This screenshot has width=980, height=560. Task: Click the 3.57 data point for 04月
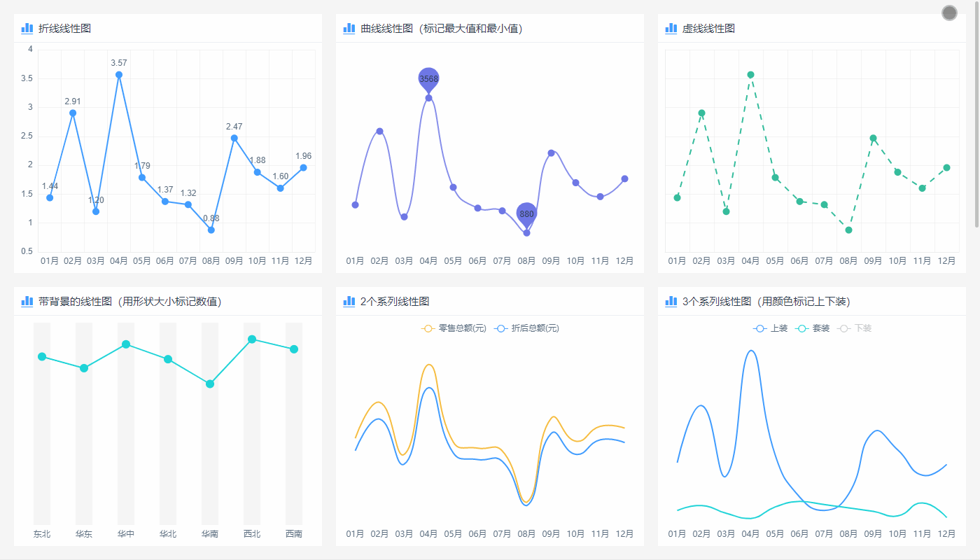tap(119, 75)
